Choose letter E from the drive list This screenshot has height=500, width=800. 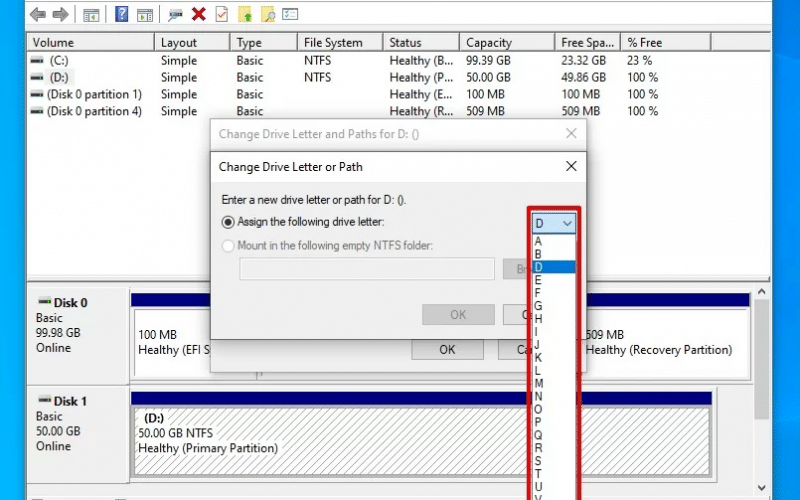point(539,281)
